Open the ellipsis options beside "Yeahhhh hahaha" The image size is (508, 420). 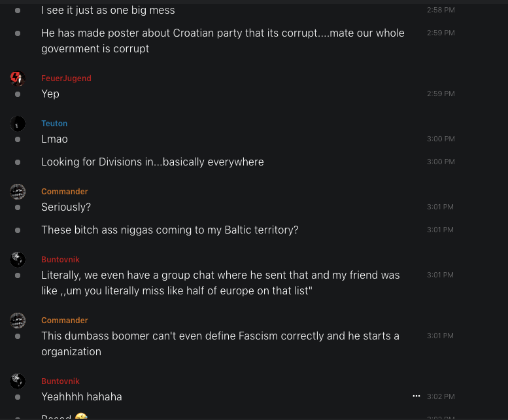(x=416, y=396)
